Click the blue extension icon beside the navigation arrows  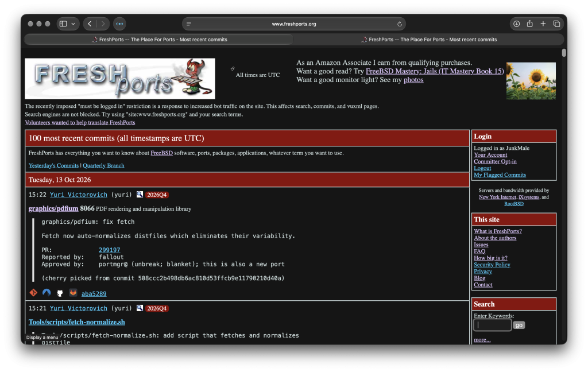119,24
